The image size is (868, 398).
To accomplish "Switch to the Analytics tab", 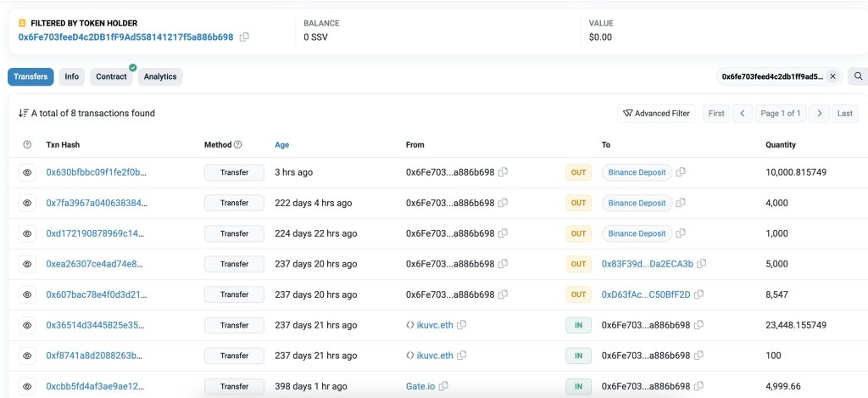I will (x=160, y=76).
